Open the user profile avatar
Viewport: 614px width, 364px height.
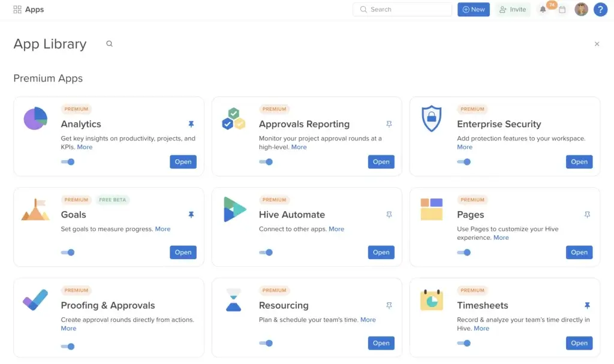click(x=581, y=10)
